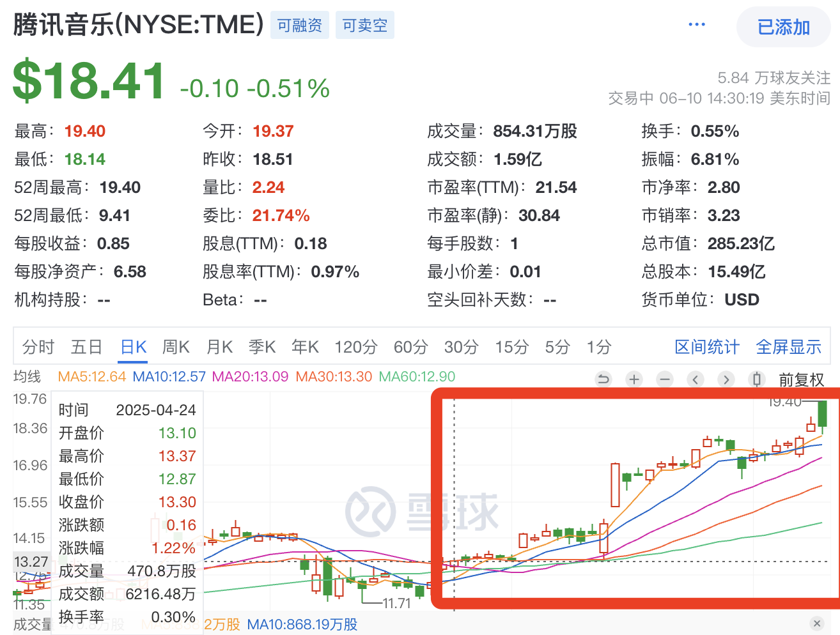The width and height of the screenshot is (840, 635).
Task: Click the MA10:12.57 indicator label
Action: (x=169, y=376)
